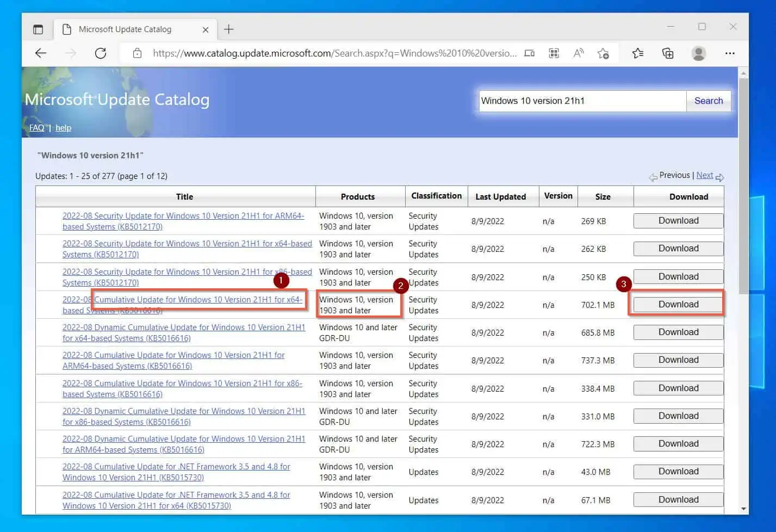Click the catalog search text box
Viewport: 776px width, 532px height.
582,101
